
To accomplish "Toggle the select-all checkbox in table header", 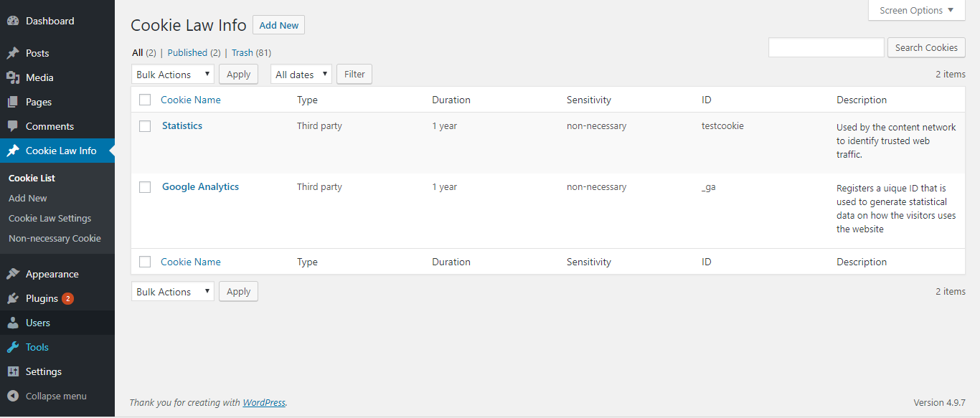I will pyautogui.click(x=145, y=100).
